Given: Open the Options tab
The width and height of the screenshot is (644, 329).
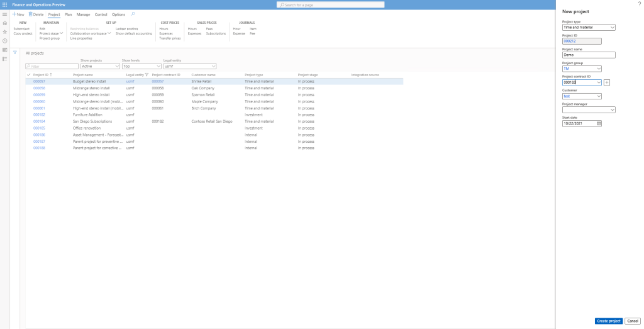Looking at the screenshot, I should pos(118,14).
